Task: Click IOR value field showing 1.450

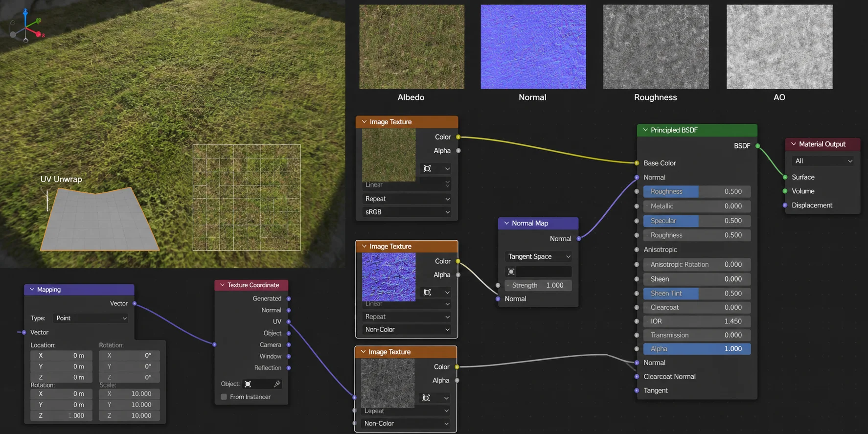Action: [x=697, y=321]
